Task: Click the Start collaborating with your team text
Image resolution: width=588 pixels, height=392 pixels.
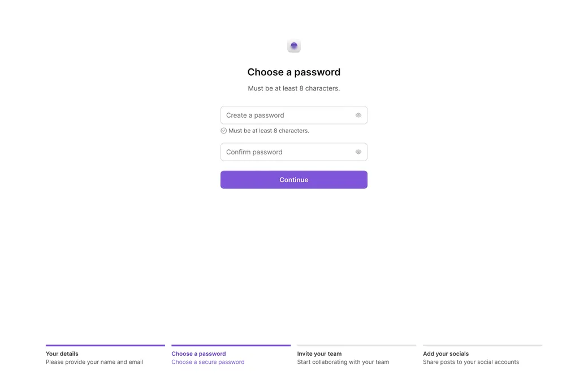Action: coord(343,361)
